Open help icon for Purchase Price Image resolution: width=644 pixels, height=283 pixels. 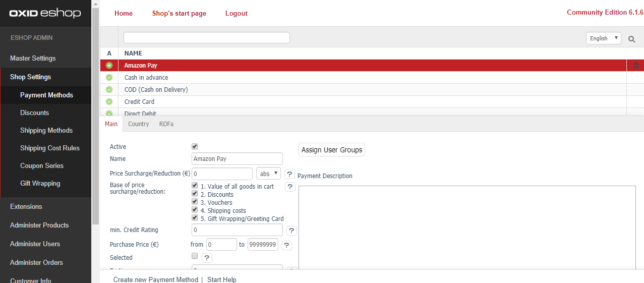[286, 245]
